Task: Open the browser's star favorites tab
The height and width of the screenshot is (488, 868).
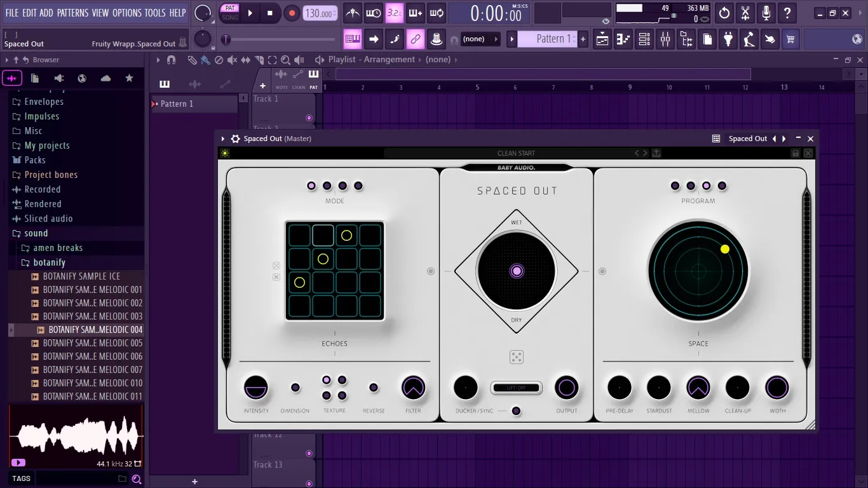Action: coord(129,78)
